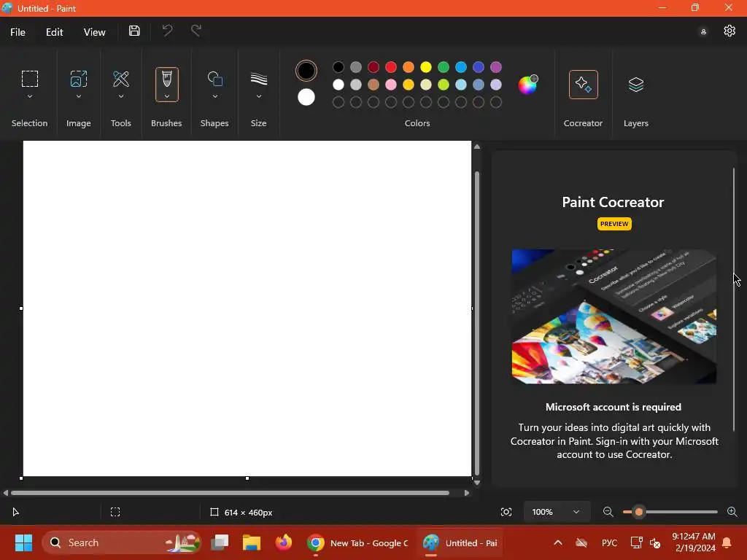Click the taskbar Search box

tap(122, 542)
